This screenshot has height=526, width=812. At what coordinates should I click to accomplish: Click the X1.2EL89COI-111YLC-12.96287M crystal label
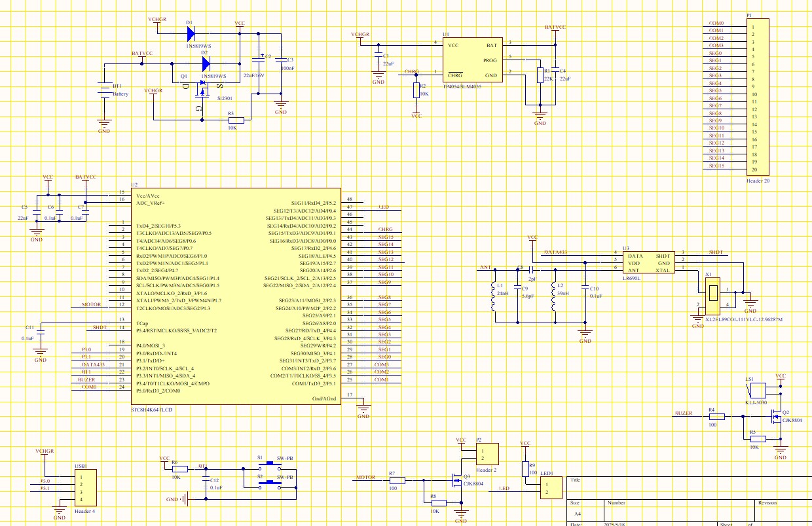coord(745,319)
